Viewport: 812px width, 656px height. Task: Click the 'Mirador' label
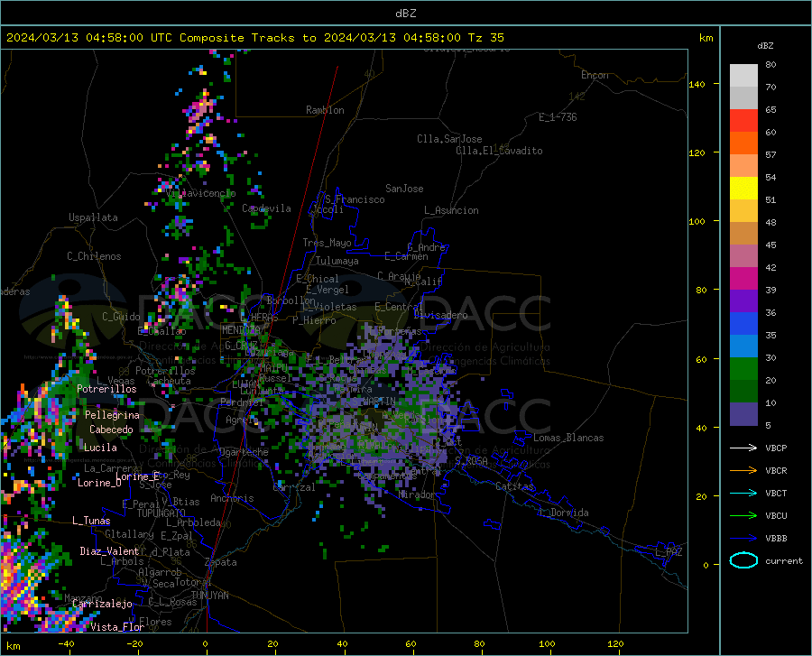[x=417, y=494]
